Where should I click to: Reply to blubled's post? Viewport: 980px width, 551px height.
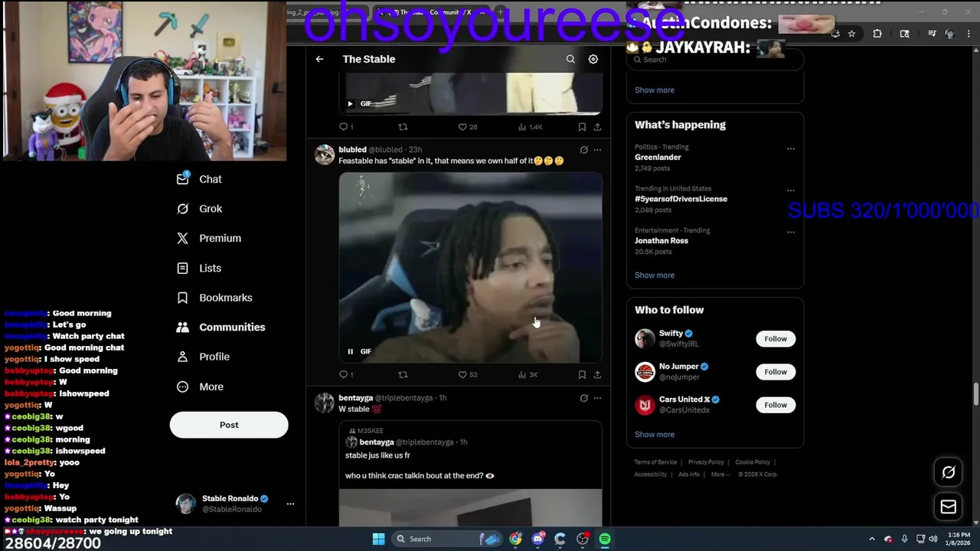tap(343, 374)
